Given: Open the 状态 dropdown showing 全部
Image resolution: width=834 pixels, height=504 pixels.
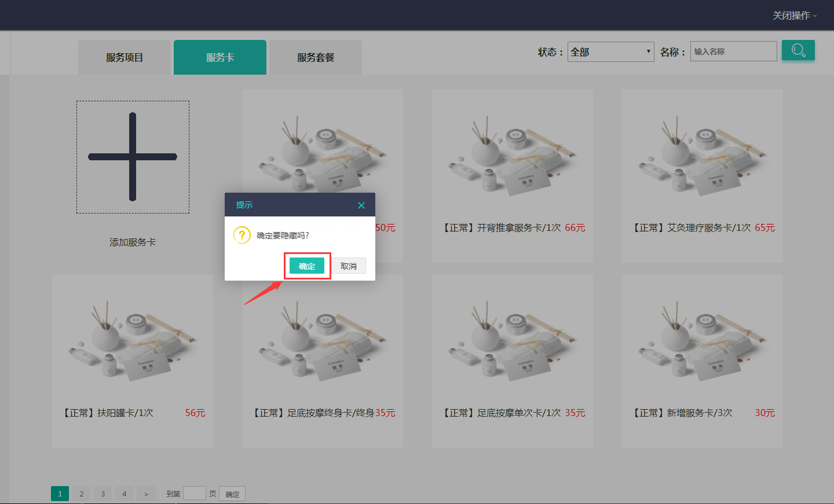Looking at the screenshot, I should coord(611,51).
